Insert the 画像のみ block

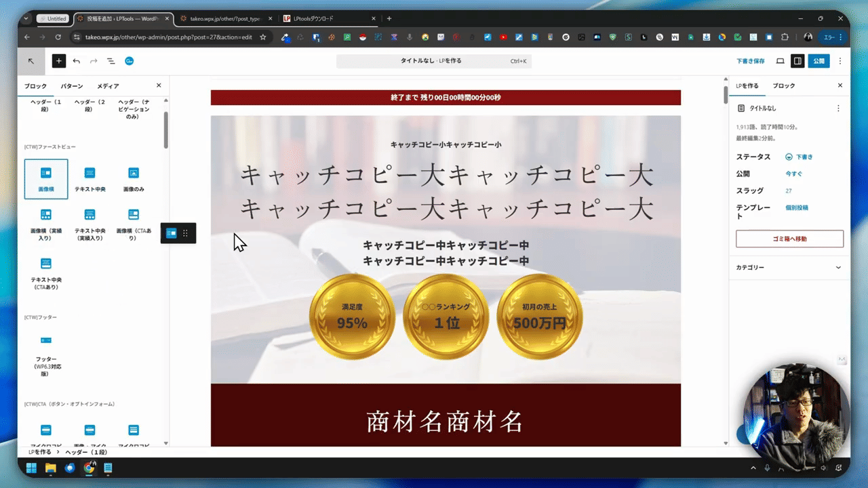click(x=134, y=178)
